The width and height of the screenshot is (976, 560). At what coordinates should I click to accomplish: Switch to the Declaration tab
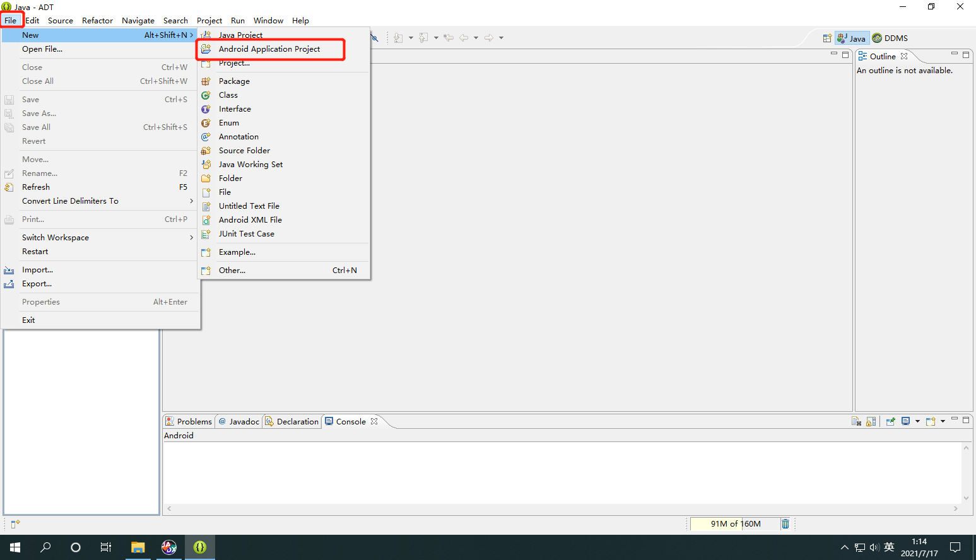point(292,421)
